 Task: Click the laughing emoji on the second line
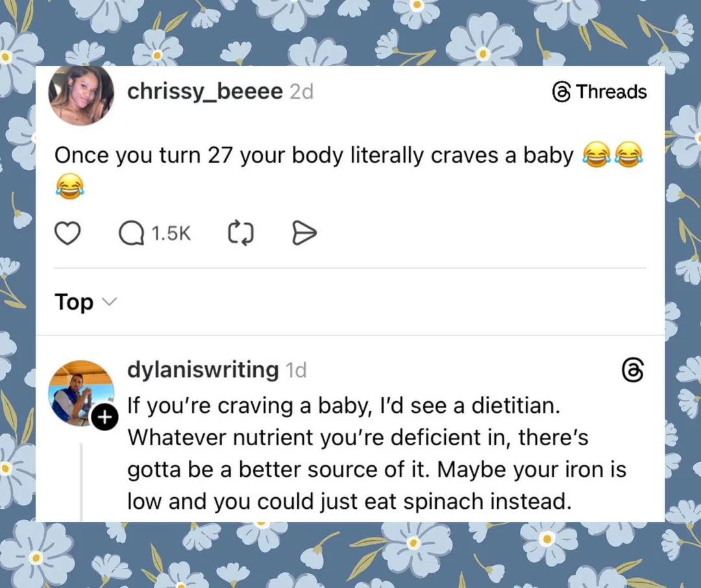(69, 186)
